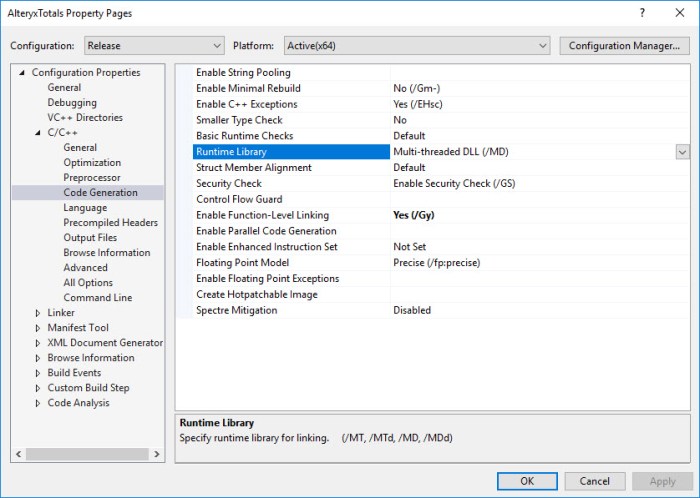
Task: Click the Cancel button
Action: point(595,481)
